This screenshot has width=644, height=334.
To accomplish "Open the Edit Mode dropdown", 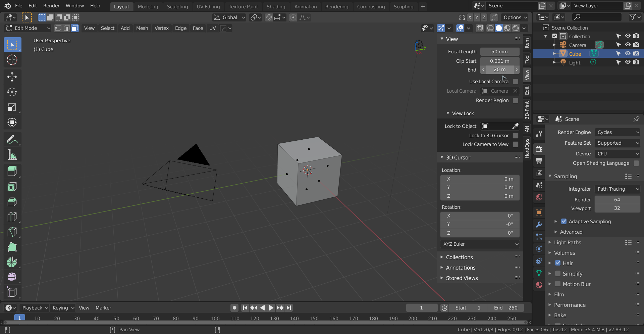I will [28, 28].
